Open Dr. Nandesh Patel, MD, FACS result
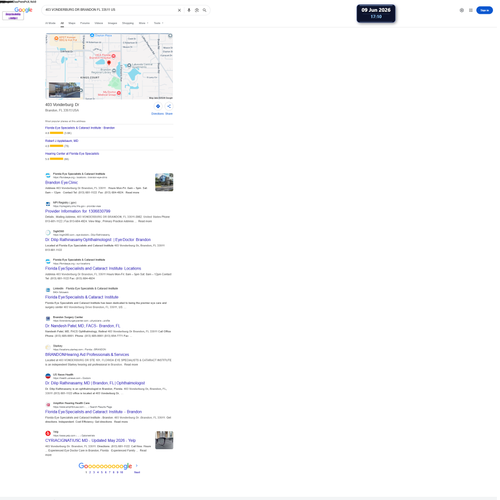Viewport: 500px width, 500px height. click(83, 326)
